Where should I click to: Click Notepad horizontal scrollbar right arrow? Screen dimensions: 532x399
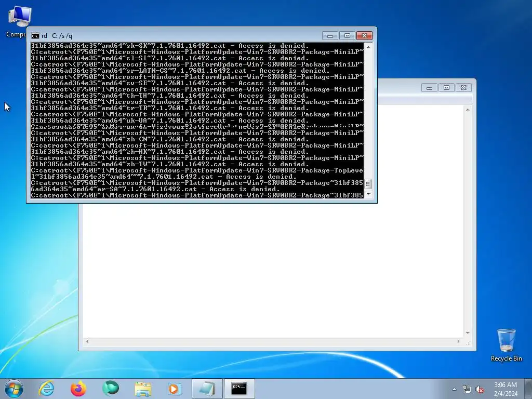point(458,342)
